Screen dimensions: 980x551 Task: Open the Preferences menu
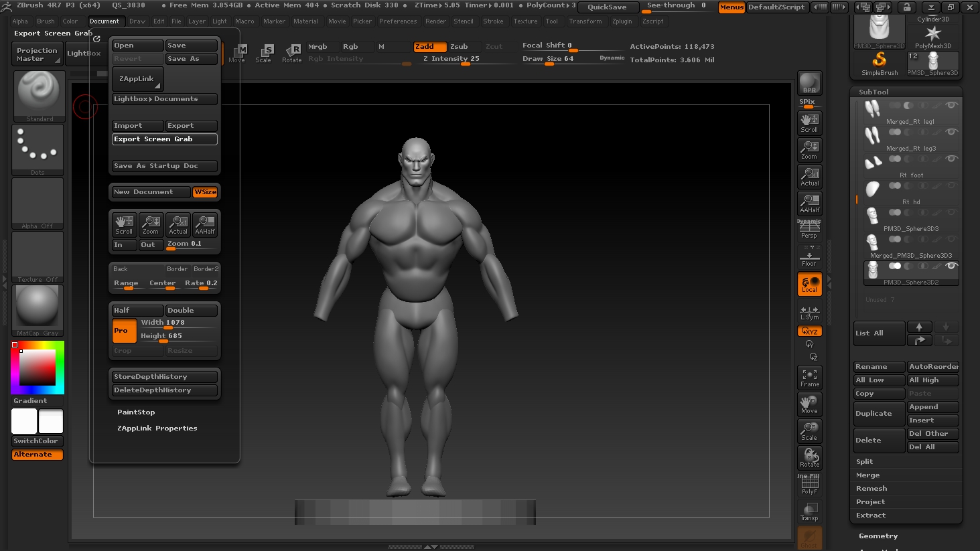point(398,21)
